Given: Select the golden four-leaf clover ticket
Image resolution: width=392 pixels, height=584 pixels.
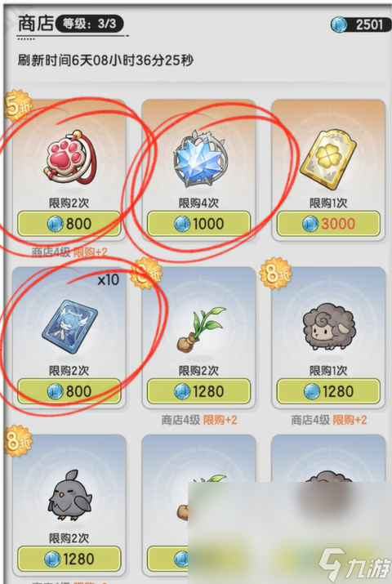Looking at the screenshot, I should click(328, 158).
